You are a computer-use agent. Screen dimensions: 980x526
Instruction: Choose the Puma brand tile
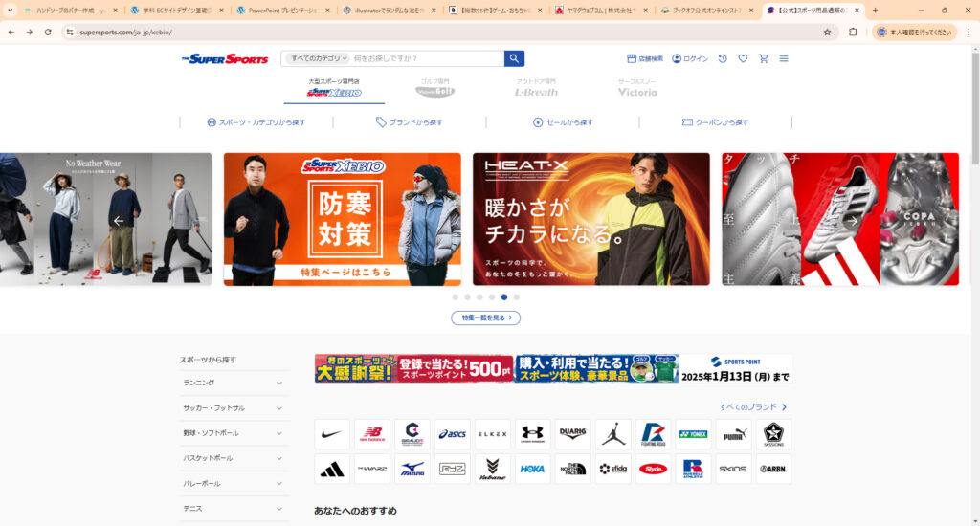coord(733,434)
